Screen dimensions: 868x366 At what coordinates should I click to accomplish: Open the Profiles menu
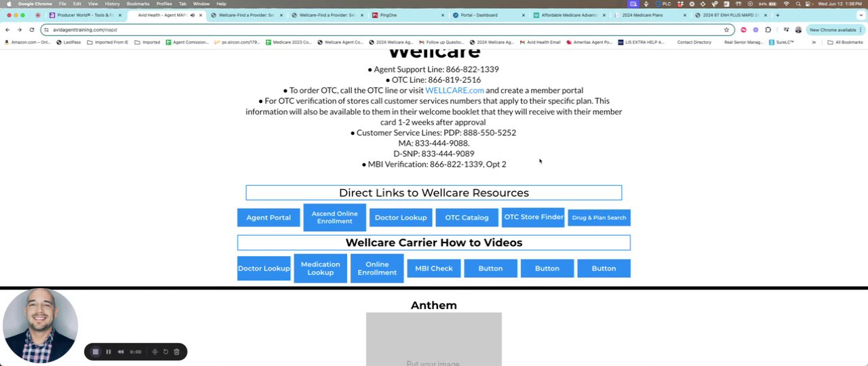(164, 4)
